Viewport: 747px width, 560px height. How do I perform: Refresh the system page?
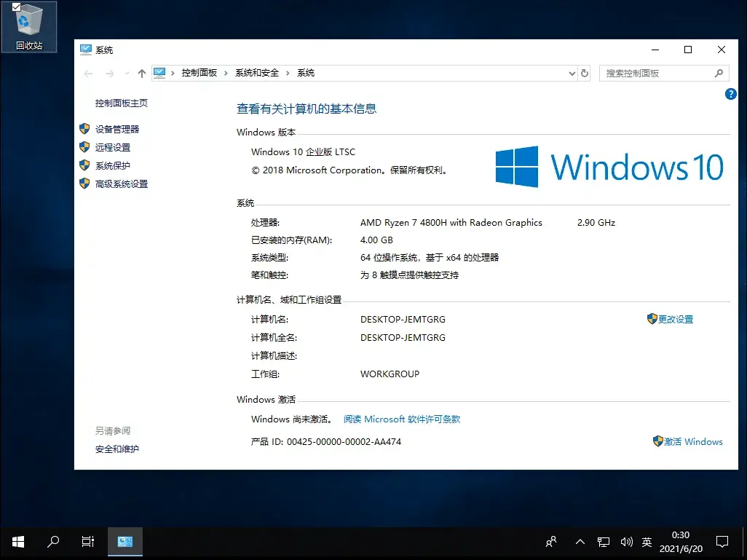(585, 74)
